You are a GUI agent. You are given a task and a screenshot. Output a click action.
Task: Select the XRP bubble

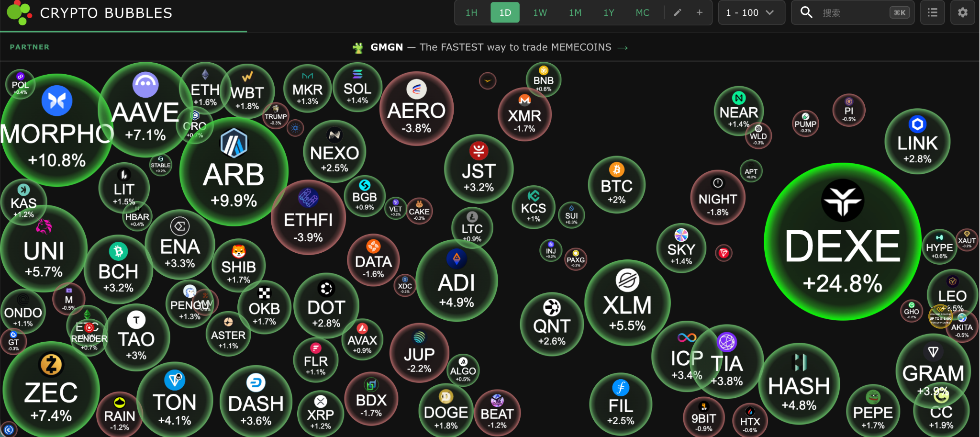(320, 414)
